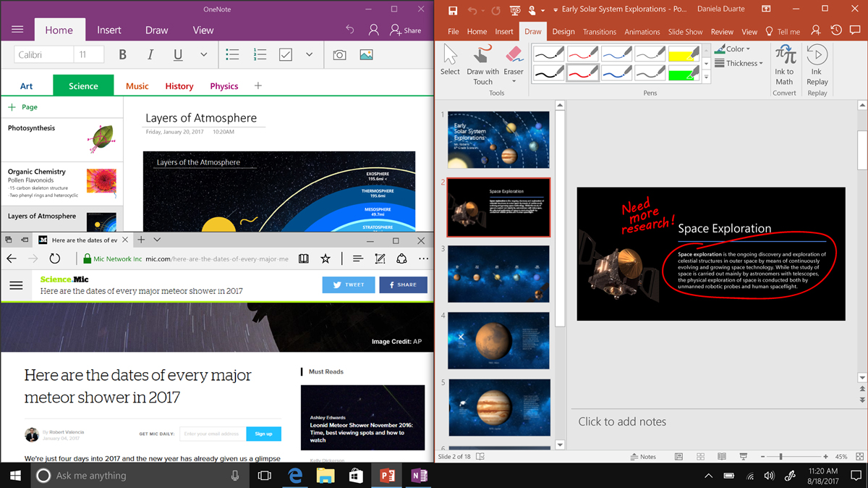Screen dimensions: 868x488
Task: Switch to Design tab in PowerPoint
Action: tap(563, 32)
